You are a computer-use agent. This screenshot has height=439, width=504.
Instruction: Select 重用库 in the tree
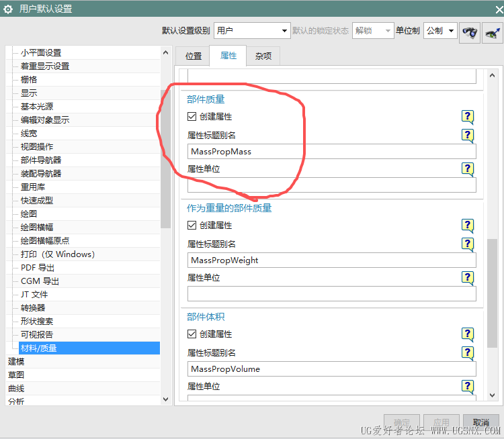click(33, 187)
